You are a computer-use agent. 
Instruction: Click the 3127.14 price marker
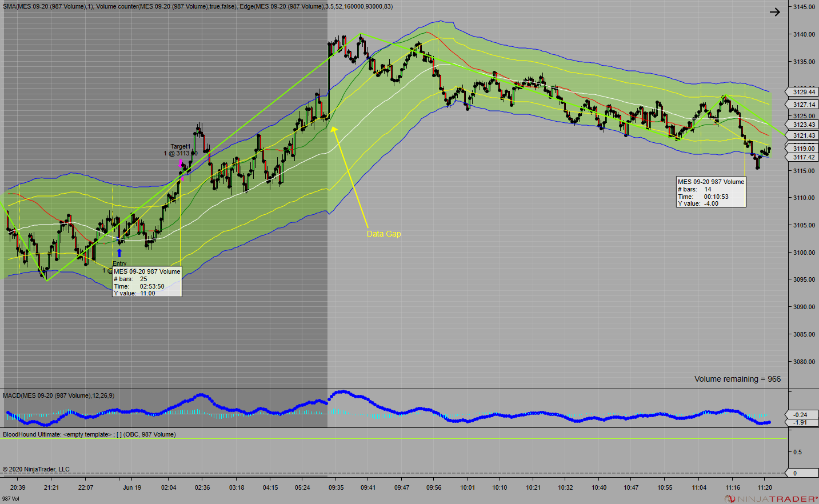click(803, 105)
